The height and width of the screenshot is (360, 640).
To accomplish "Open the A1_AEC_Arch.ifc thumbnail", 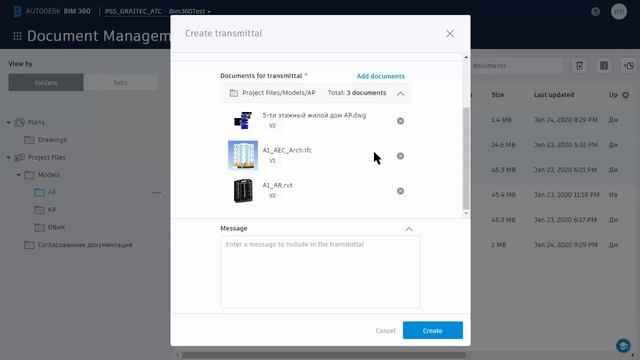I will [x=243, y=155].
